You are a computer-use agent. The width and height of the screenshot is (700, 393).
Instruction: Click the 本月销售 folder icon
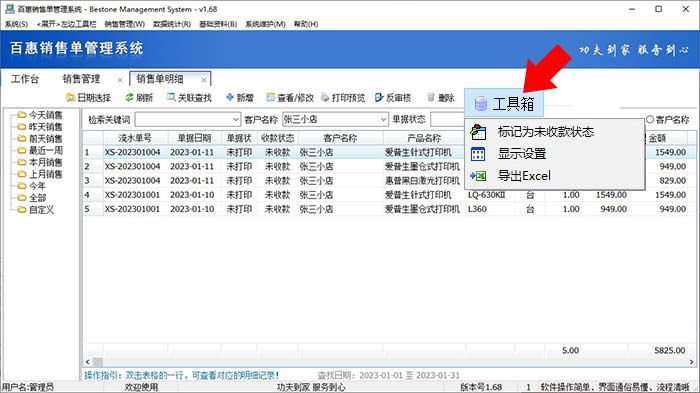point(21,162)
